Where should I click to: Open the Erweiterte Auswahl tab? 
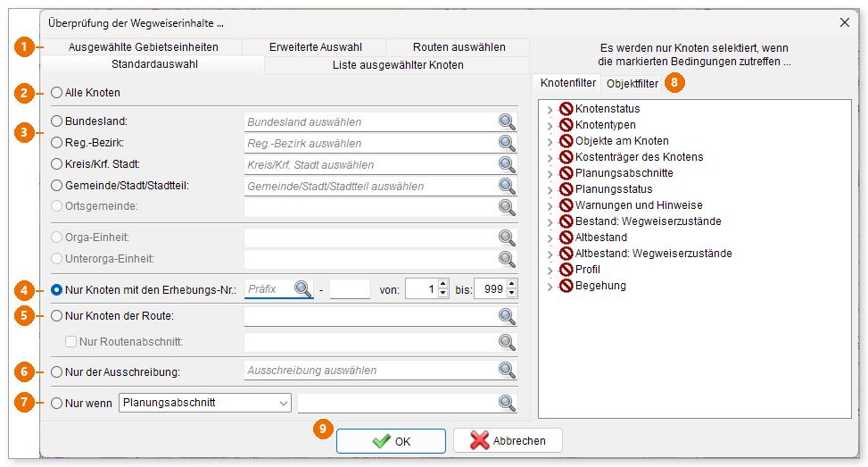click(316, 47)
